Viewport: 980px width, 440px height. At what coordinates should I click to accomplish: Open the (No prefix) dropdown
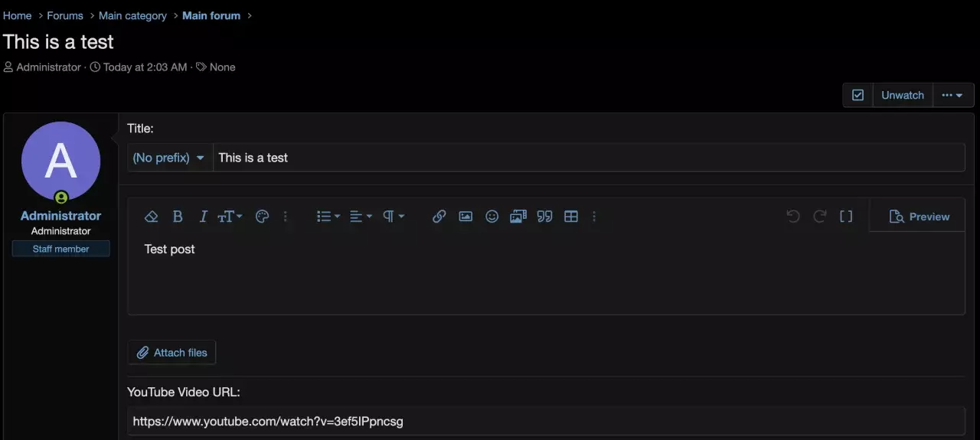(169, 158)
